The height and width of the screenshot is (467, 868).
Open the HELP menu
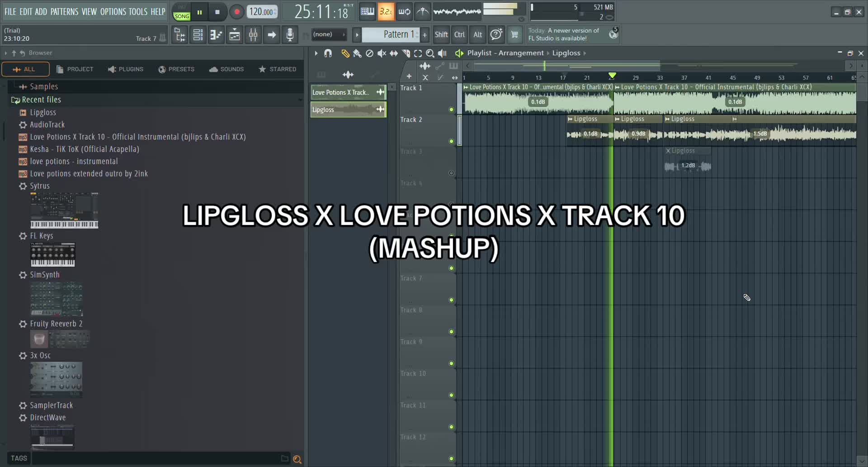point(158,12)
